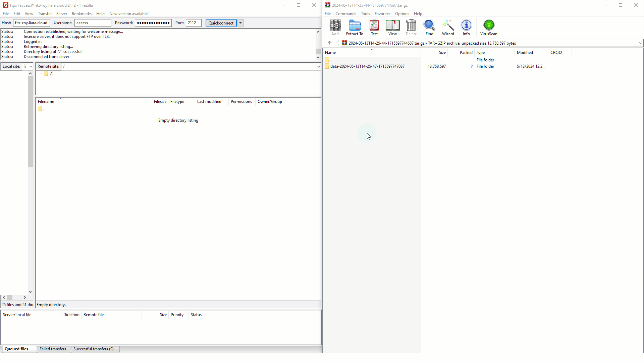This screenshot has height=362, width=644.
Task: Click message log scrollbar down arrow
Action: 318,57
